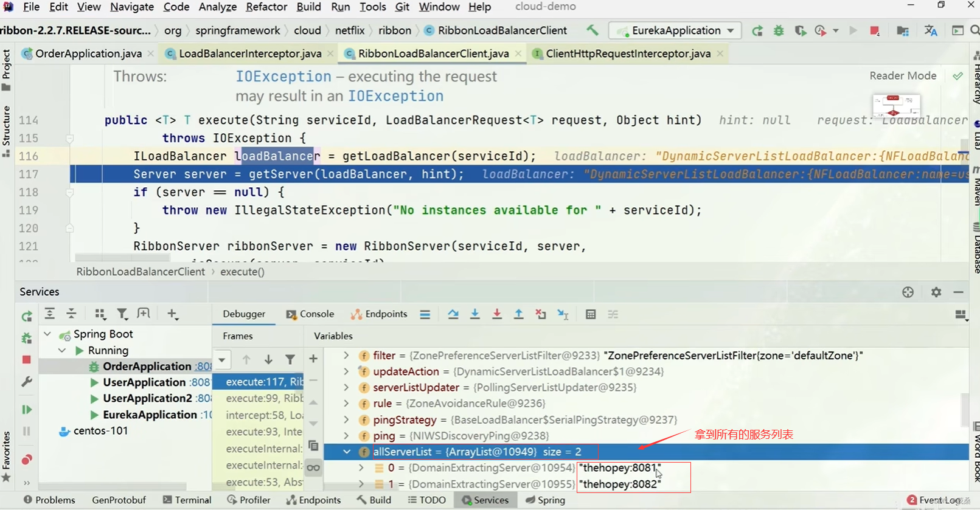This screenshot has height=510, width=980.
Task: Click the New Watch plus icon in Variables
Action: [x=313, y=359]
